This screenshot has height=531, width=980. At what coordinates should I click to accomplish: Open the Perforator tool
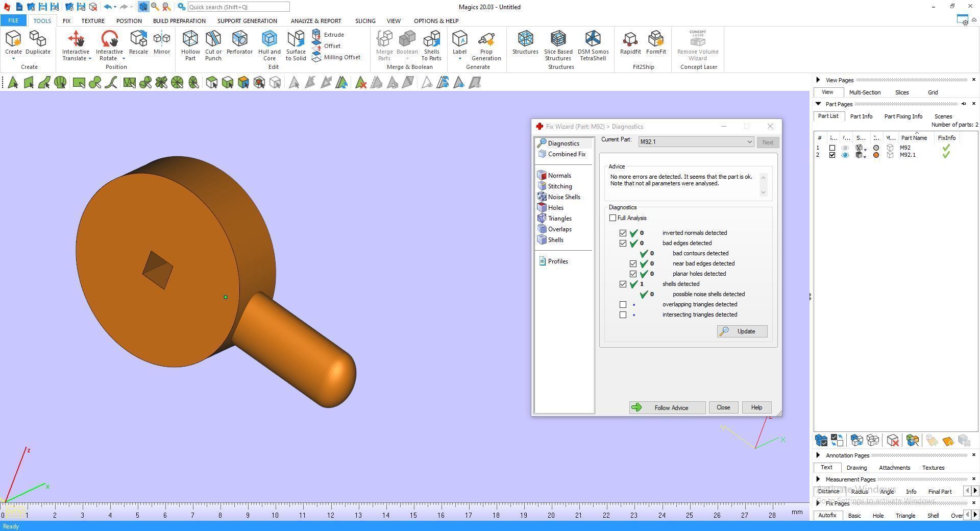239,42
